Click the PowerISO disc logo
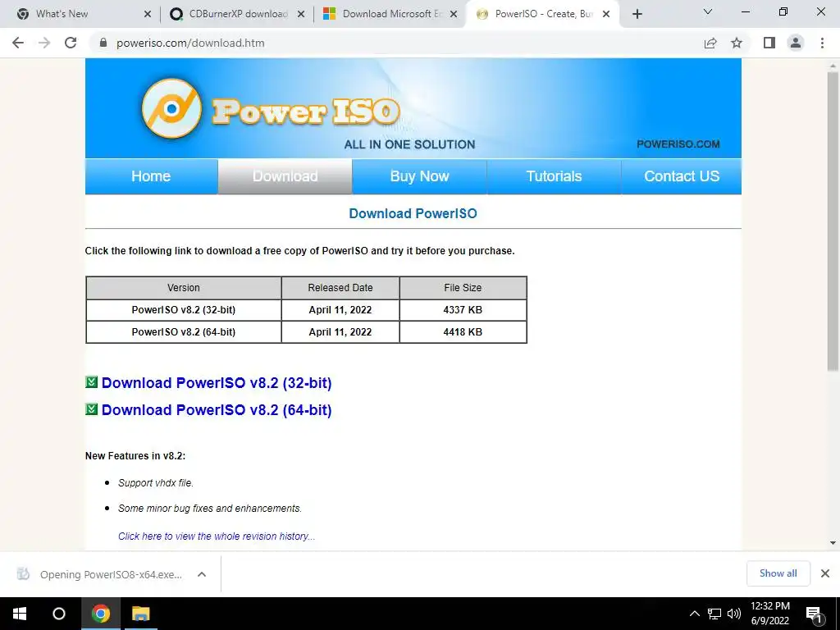Viewport: 840px width, 630px height. point(171,108)
